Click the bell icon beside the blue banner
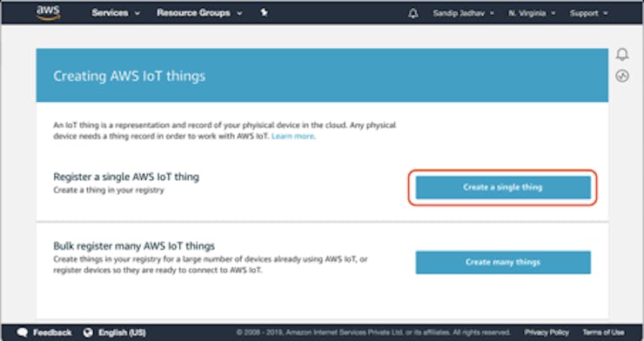This screenshot has height=341, width=644. (622, 54)
